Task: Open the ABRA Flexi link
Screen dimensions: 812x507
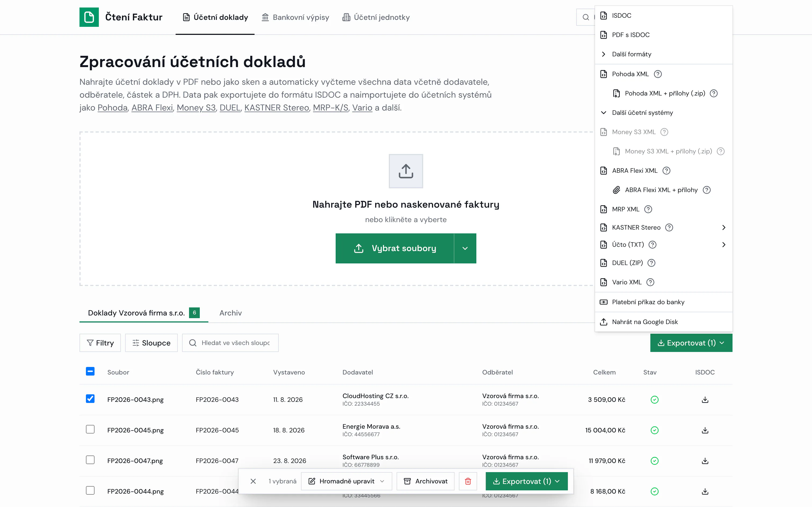Action: (x=152, y=108)
